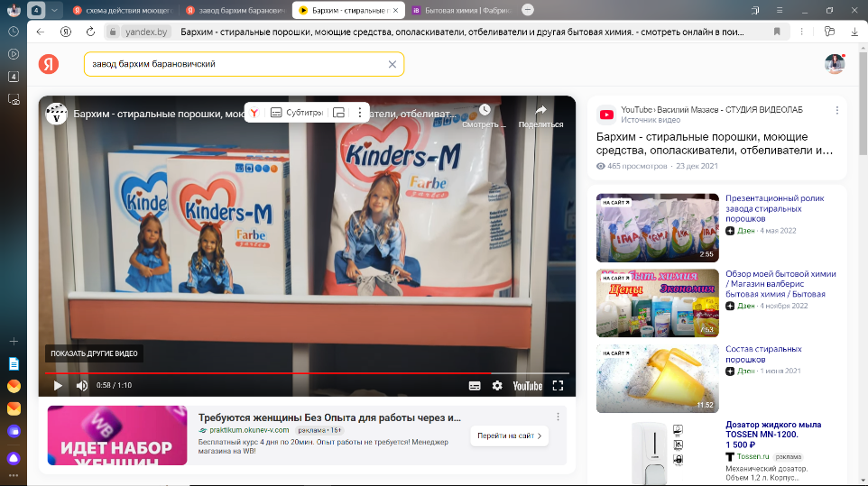868x486 pixels.
Task: Open screenshot tool icon in sidebar
Action: pyautogui.click(x=14, y=99)
